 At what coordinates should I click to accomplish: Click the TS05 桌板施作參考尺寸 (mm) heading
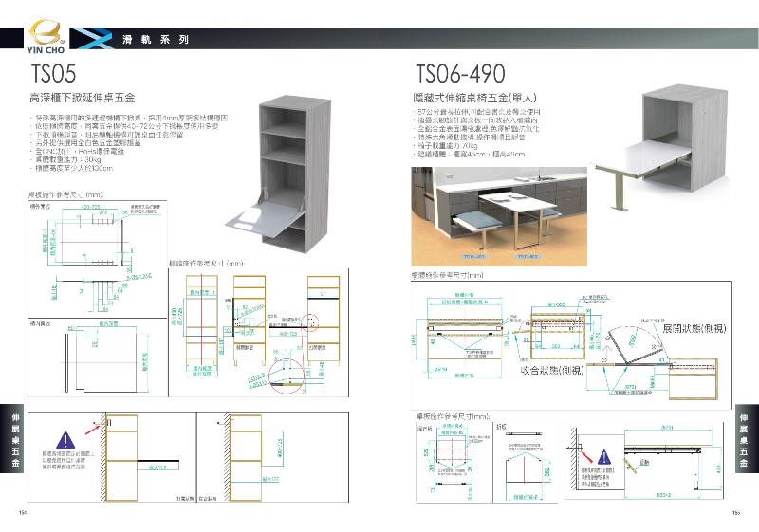pyautogui.click(x=65, y=195)
